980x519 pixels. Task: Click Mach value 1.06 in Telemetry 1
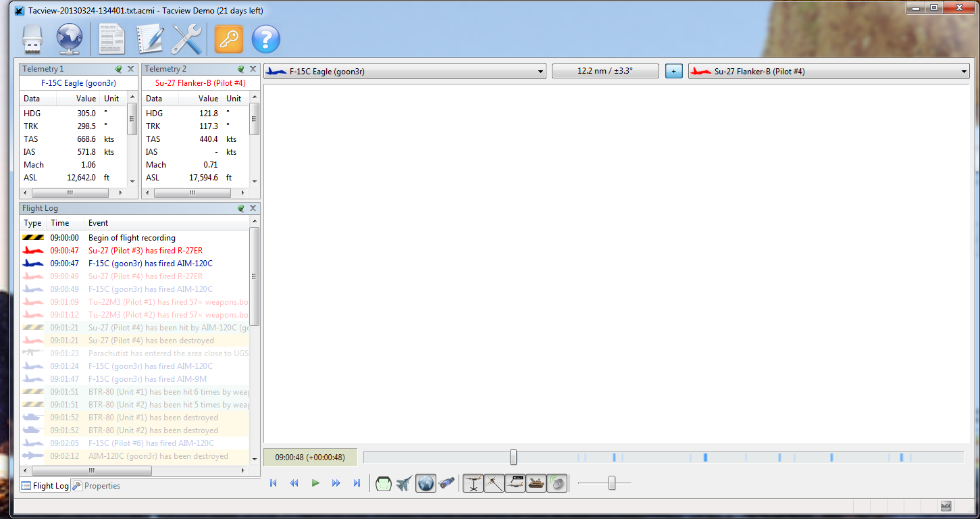pyautogui.click(x=88, y=165)
